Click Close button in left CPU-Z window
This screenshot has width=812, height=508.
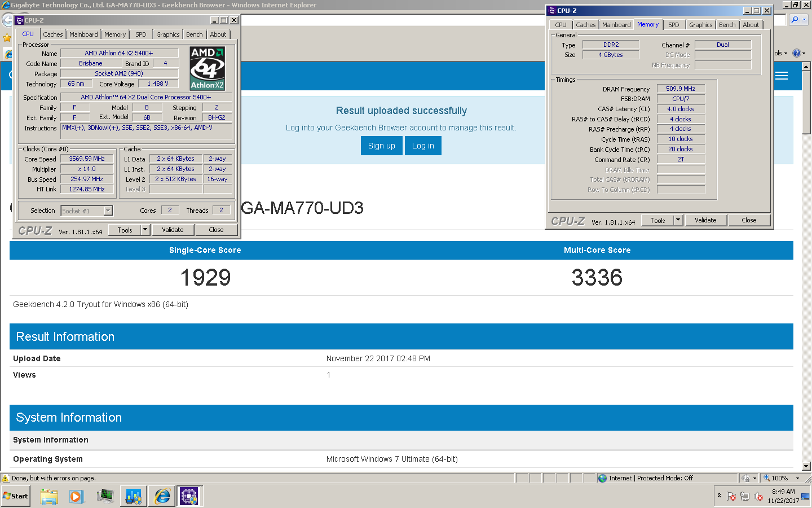(x=216, y=230)
